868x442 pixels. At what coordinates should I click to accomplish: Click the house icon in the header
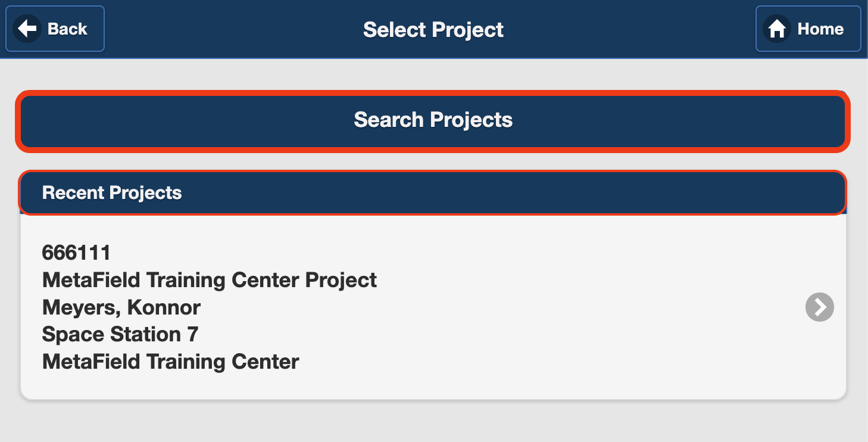click(777, 29)
